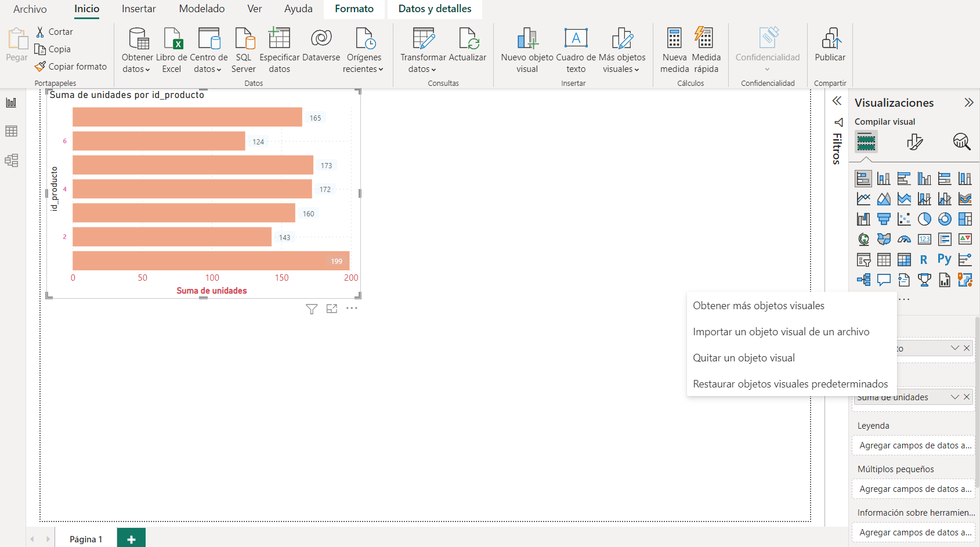Viewport: 980px width, 547px height.
Task: Select the funnel chart visual
Action: 884,219
